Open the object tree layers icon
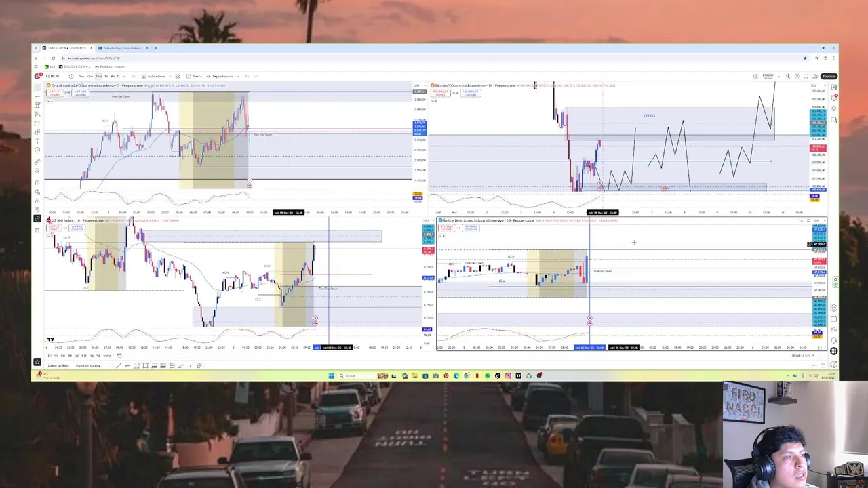 click(834, 108)
